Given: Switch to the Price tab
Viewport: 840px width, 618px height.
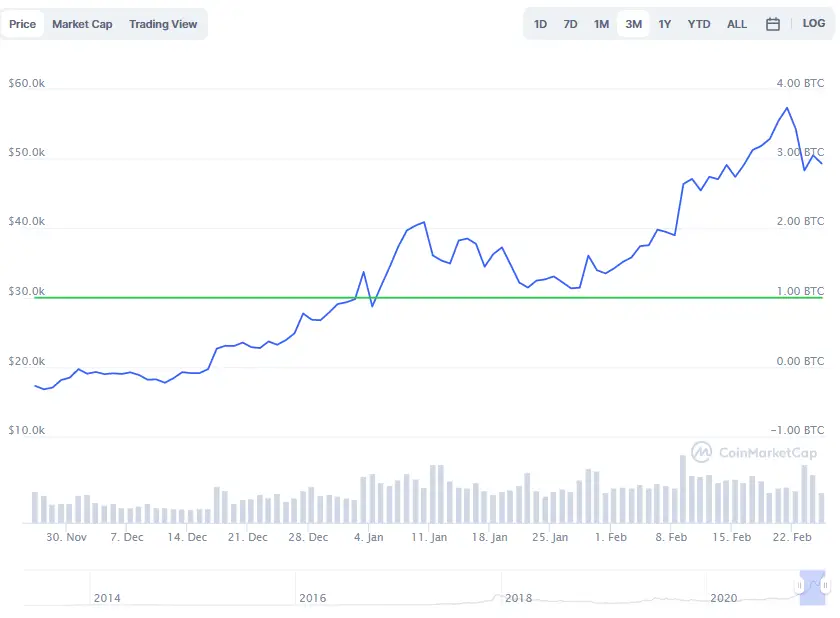Looking at the screenshot, I should coord(22,24).
